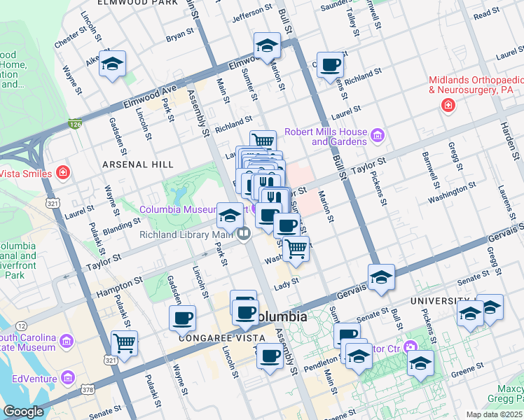Select the Read St street label

(x=487, y=13)
